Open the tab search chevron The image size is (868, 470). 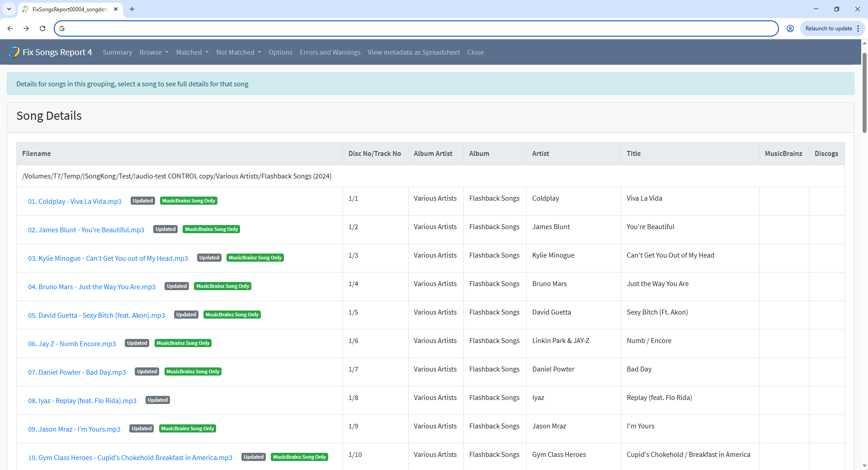(9, 9)
